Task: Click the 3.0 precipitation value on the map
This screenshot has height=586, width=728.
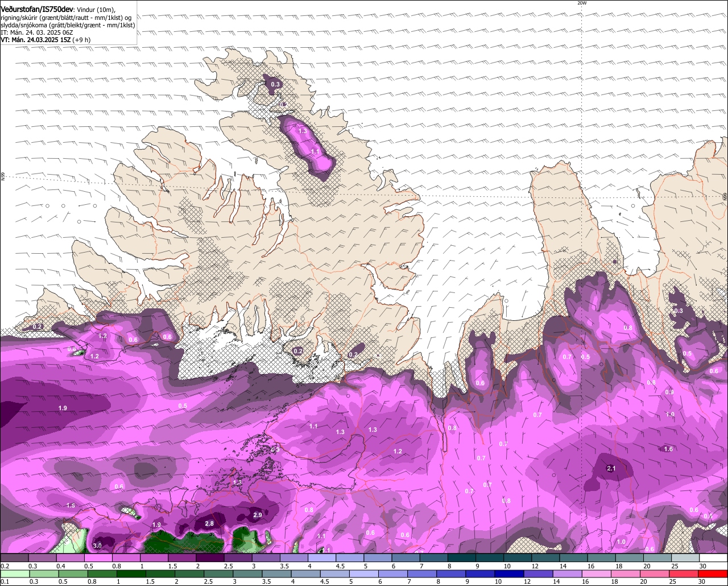Action: point(97,546)
